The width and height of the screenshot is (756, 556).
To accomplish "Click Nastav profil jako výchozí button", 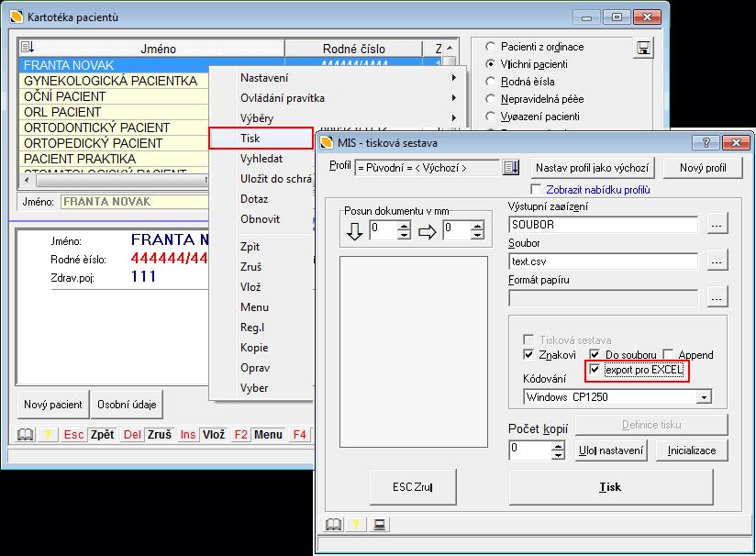I will click(x=592, y=168).
